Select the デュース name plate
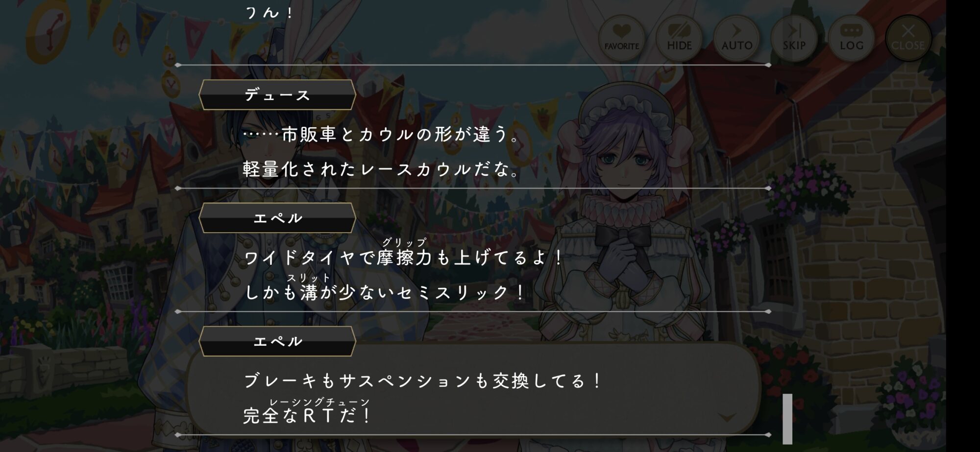980x452 pixels. click(277, 95)
